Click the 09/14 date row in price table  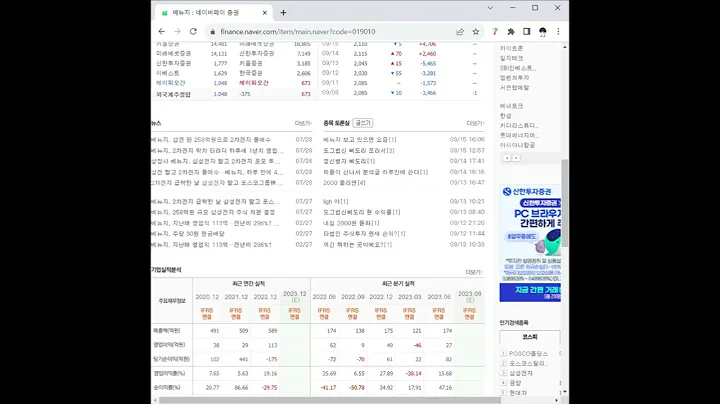(330, 53)
